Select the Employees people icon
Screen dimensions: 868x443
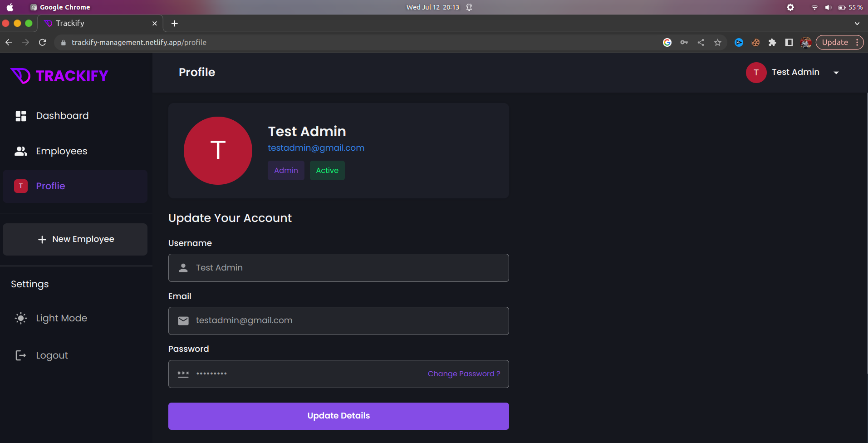click(21, 151)
